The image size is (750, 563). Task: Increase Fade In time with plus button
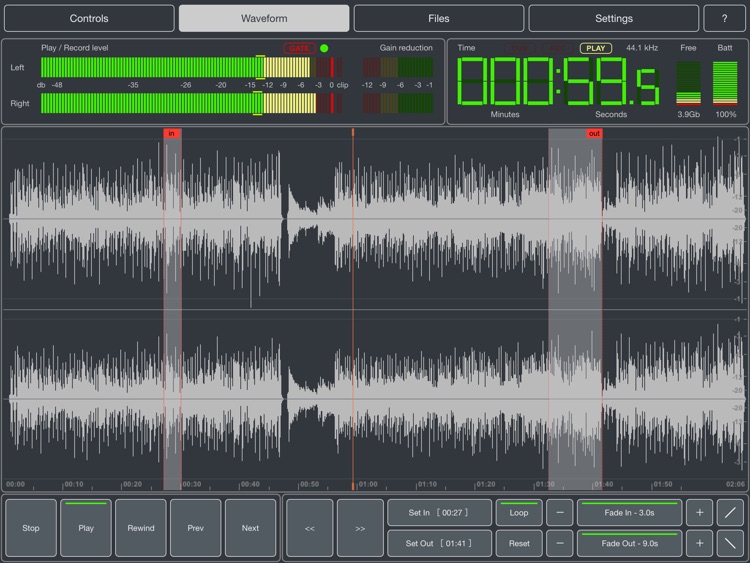699,512
